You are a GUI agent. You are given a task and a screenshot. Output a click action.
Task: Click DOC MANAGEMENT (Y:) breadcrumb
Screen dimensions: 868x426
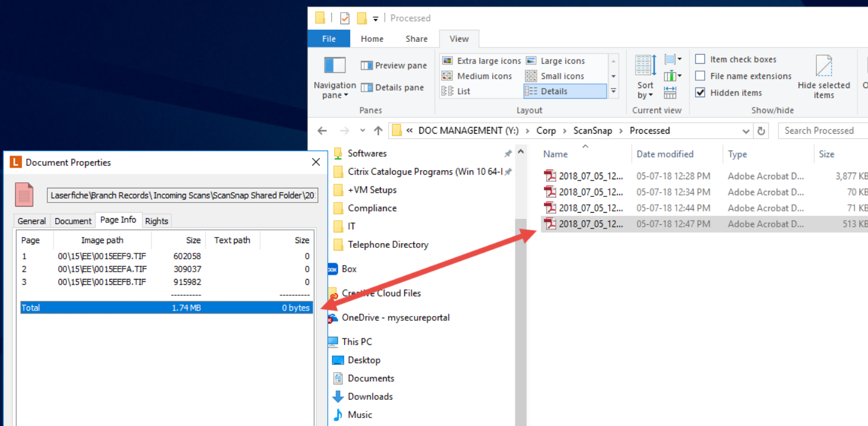tap(469, 131)
